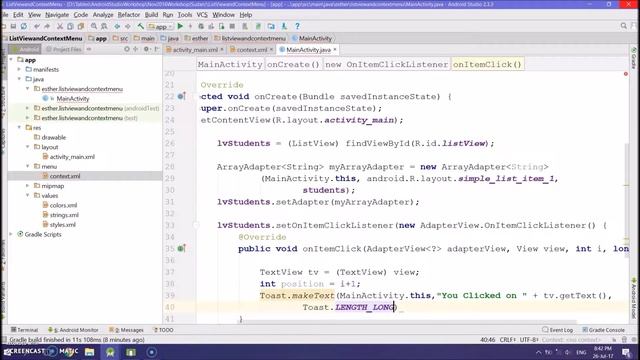Click the src breadcrumb in navigation bar
The height and width of the screenshot is (360, 640).
[x=120, y=38]
